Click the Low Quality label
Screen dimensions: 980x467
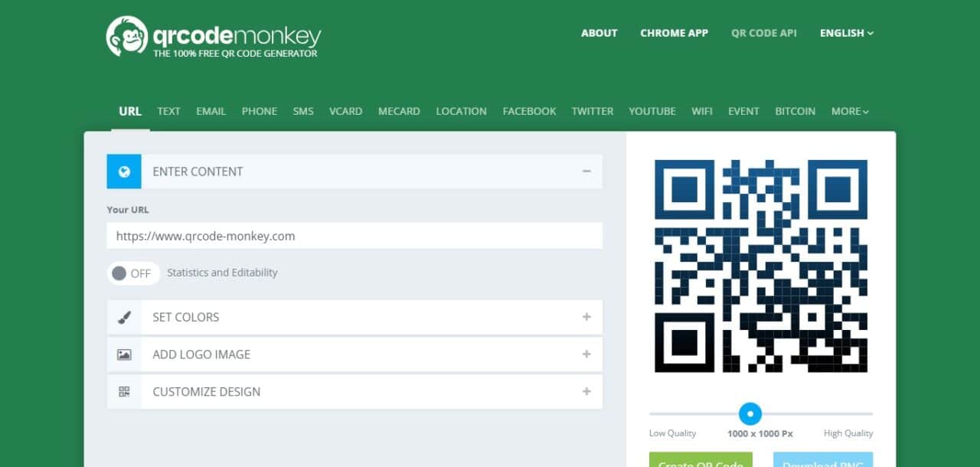672,433
